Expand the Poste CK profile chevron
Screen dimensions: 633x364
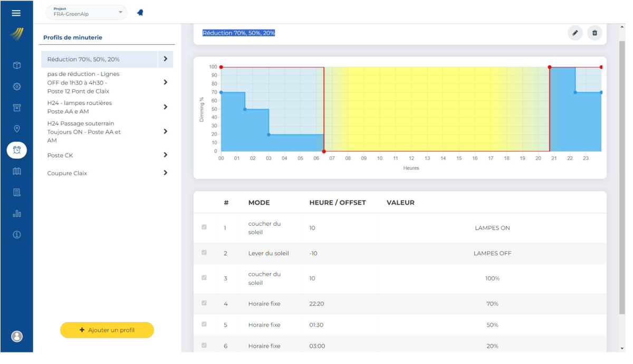pos(165,155)
